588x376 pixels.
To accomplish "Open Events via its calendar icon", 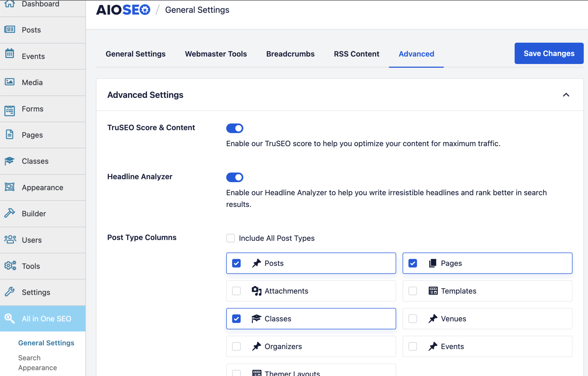I will 10,54.
